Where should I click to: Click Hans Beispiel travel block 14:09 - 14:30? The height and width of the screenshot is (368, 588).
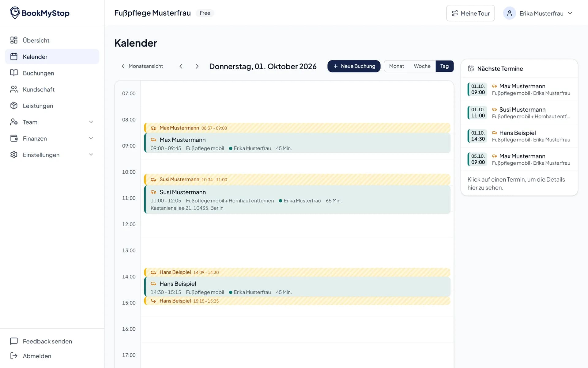297,272
